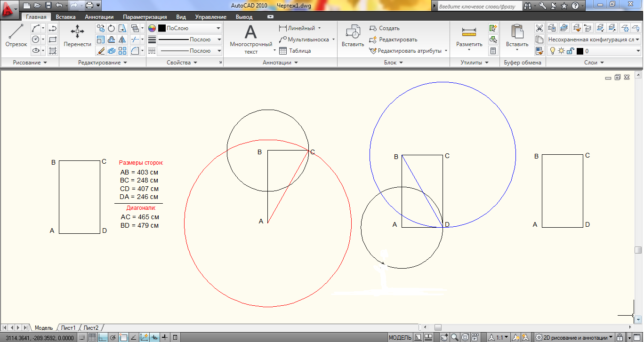Expand the Рисование panel
Screen dimensions: 644x342
(x=30, y=63)
